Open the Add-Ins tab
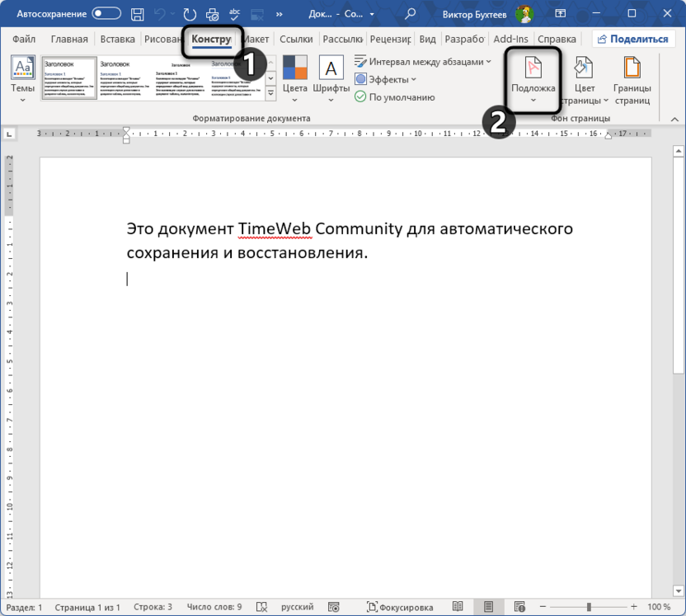Viewport: 686px width, 616px height. coord(510,39)
